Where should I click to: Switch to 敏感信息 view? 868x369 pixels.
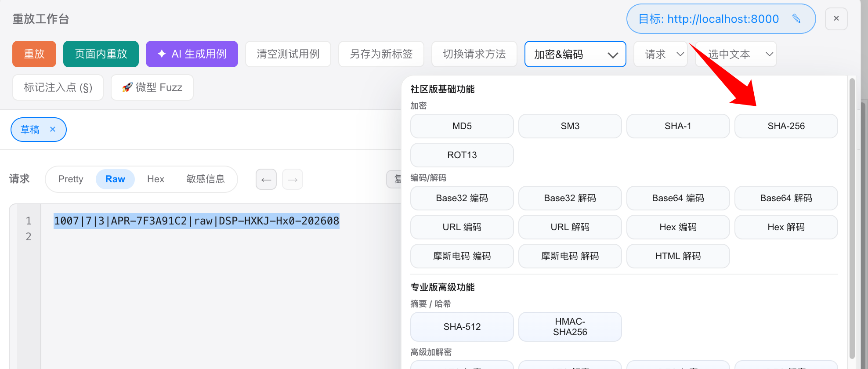click(206, 179)
